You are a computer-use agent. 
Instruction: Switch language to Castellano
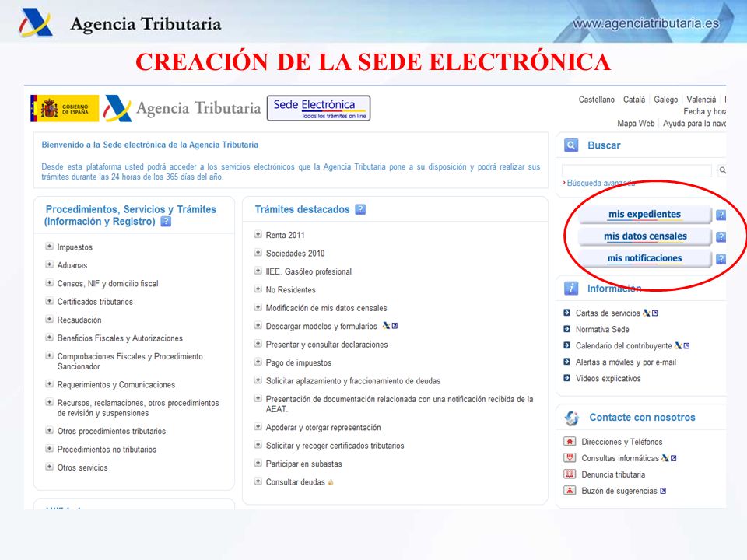597,100
